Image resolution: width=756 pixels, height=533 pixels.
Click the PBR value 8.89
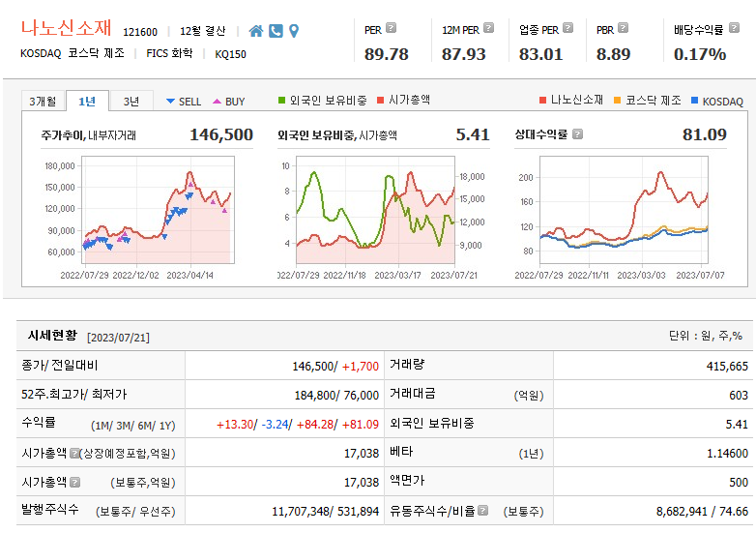pyautogui.click(x=613, y=54)
